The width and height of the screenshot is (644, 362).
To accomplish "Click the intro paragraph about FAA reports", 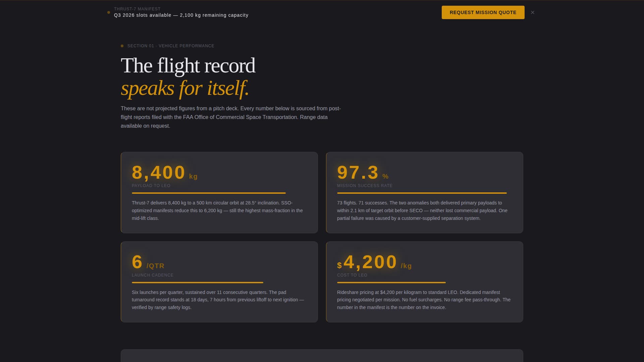I will click(x=231, y=117).
